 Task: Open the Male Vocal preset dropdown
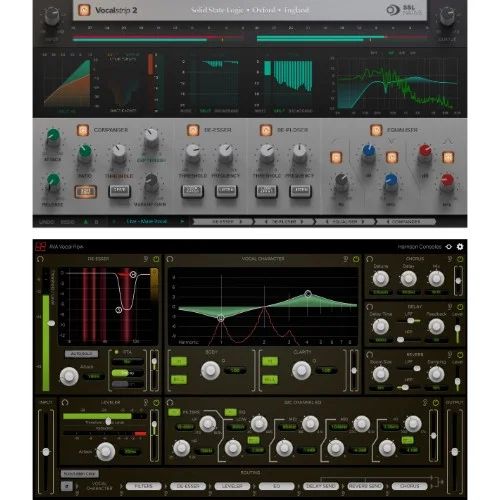click(x=147, y=221)
